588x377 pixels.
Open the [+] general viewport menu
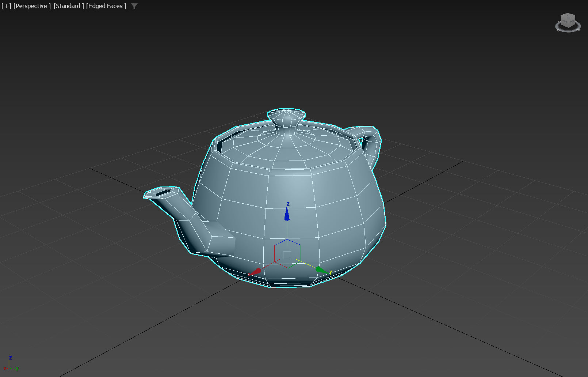click(x=6, y=6)
